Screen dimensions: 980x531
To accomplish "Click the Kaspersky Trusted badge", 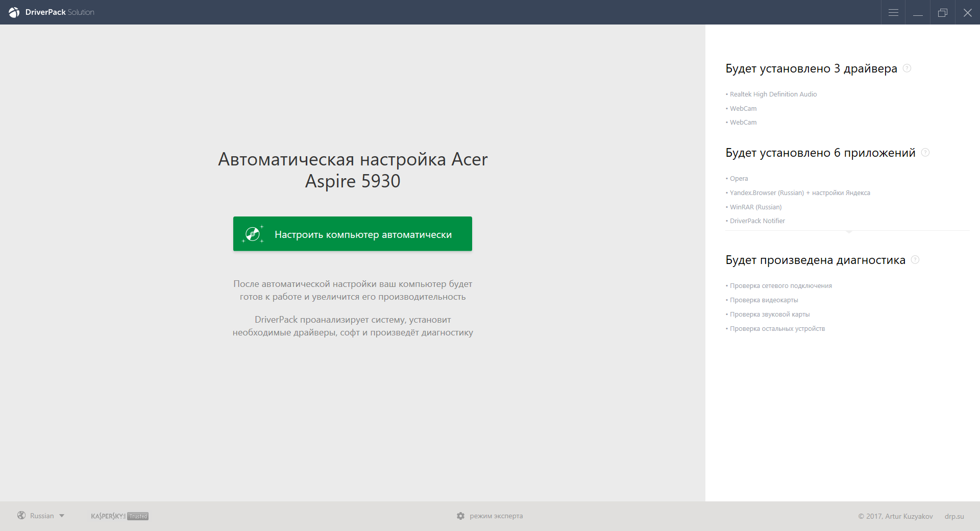I will pyautogui.click(x=119, y=516).
